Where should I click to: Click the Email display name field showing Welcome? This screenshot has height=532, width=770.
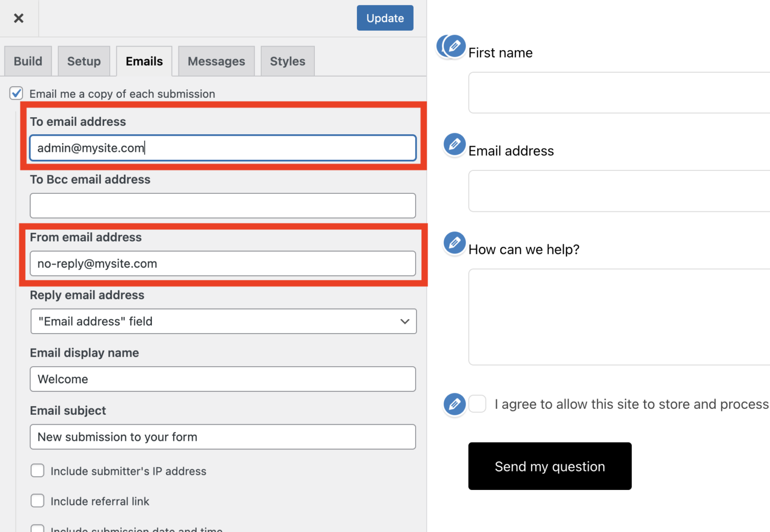coord(223,379)
